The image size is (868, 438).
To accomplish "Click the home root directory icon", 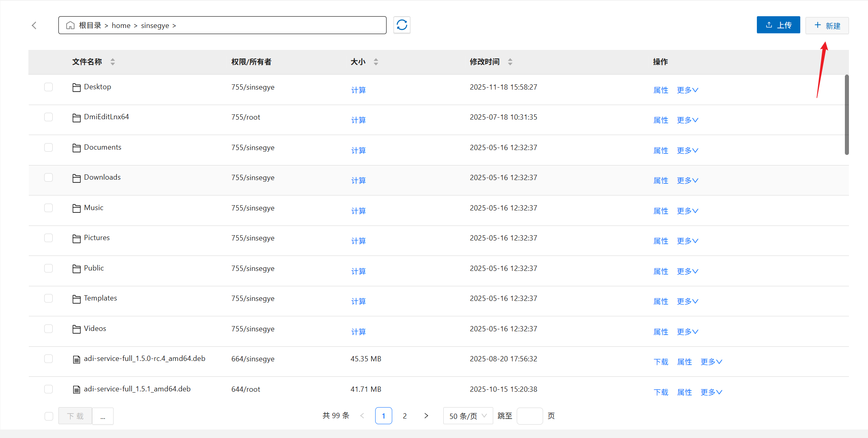I will tap(70, 26).
